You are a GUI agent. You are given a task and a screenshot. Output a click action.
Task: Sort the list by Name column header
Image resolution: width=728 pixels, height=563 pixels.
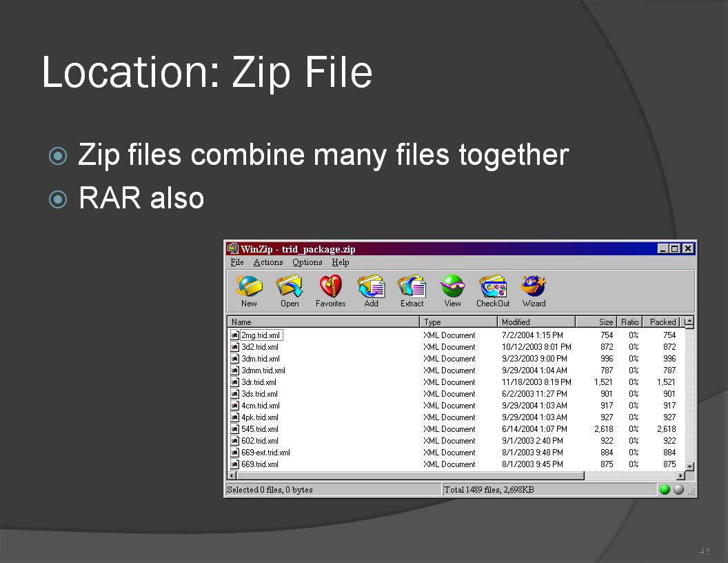coord(323,322)
